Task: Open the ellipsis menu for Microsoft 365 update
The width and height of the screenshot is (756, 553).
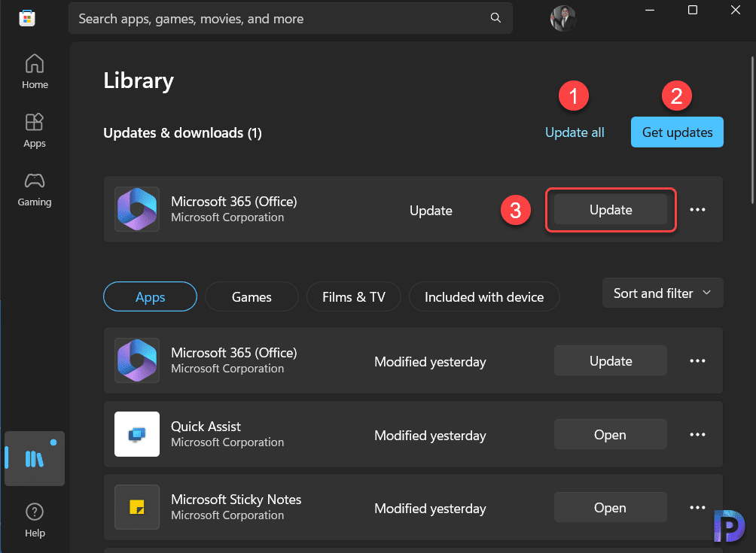Action: click(697, 210)
